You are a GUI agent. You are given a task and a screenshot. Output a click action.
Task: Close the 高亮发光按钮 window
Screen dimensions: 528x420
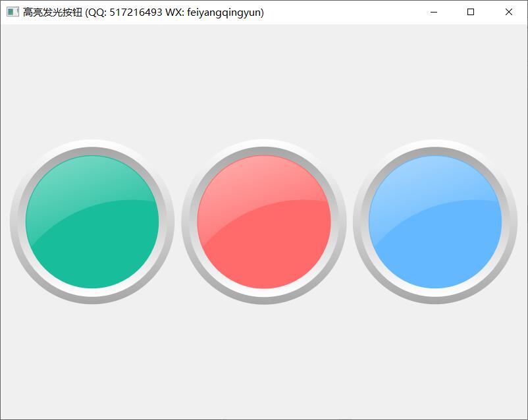[x=508, y=12]
